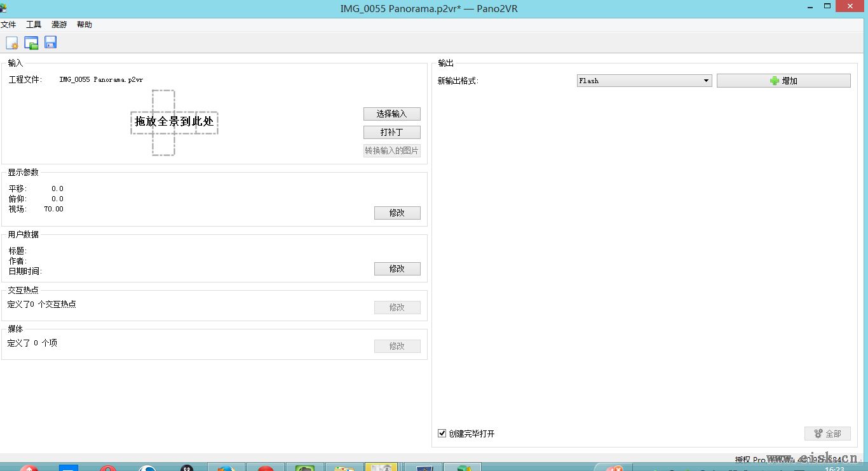Click the new project toolbar icon
This screenshot has width=868, height=471.
pyautogui.click(x=12, y=43)
